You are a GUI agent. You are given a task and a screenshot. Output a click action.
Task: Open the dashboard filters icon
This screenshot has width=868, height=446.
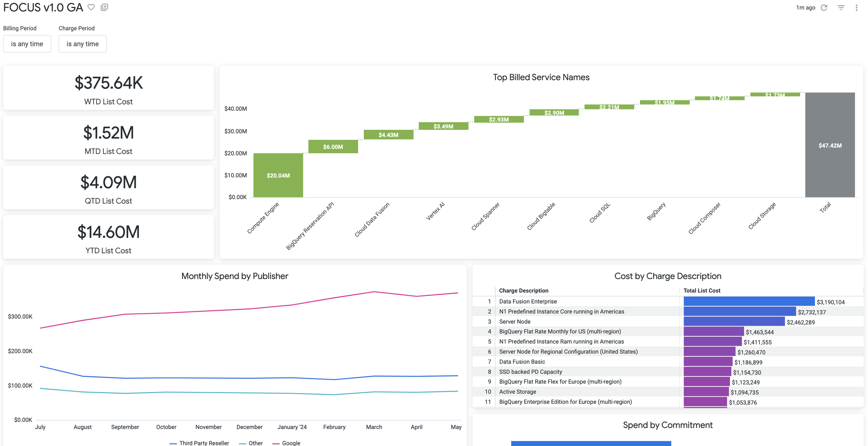click(841, 7)
